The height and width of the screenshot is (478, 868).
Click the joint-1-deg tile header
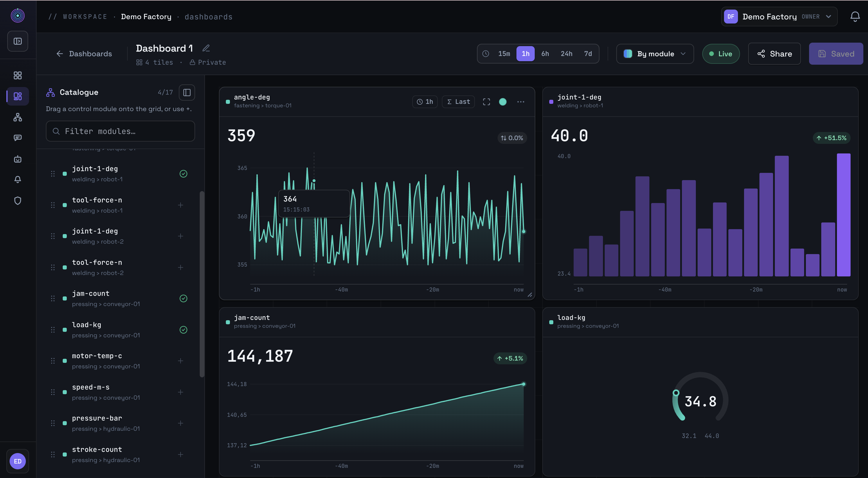[700, 102]
